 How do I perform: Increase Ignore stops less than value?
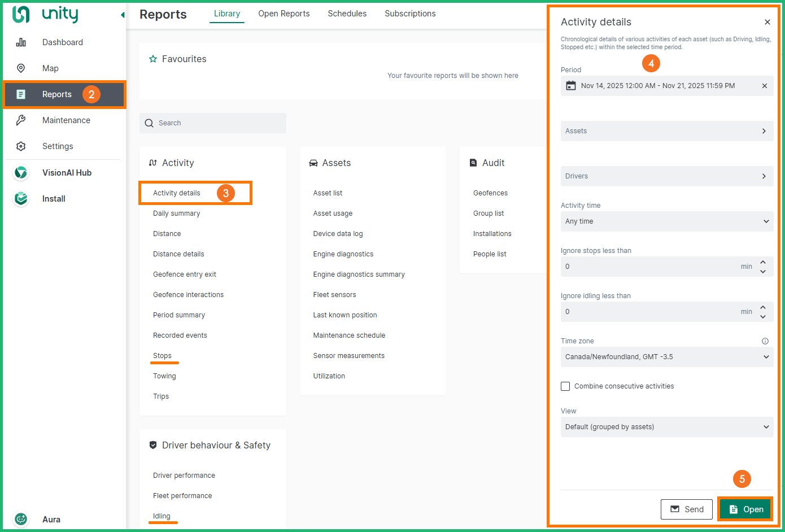tap(762, 262)
